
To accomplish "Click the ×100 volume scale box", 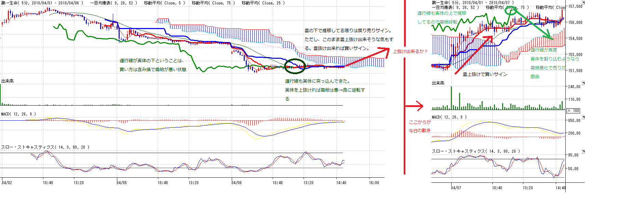I will point(573,111).
